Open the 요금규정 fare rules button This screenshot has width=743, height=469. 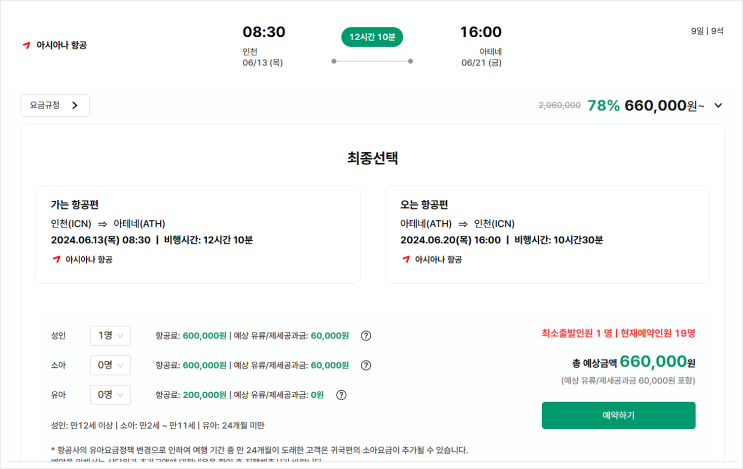pos(55,105)
